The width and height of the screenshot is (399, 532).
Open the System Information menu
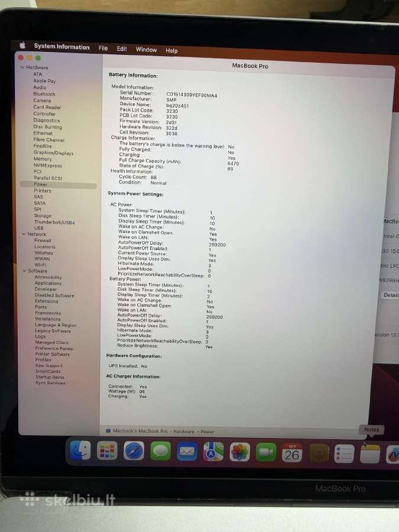pyautogui.click(x=61, y=47)
